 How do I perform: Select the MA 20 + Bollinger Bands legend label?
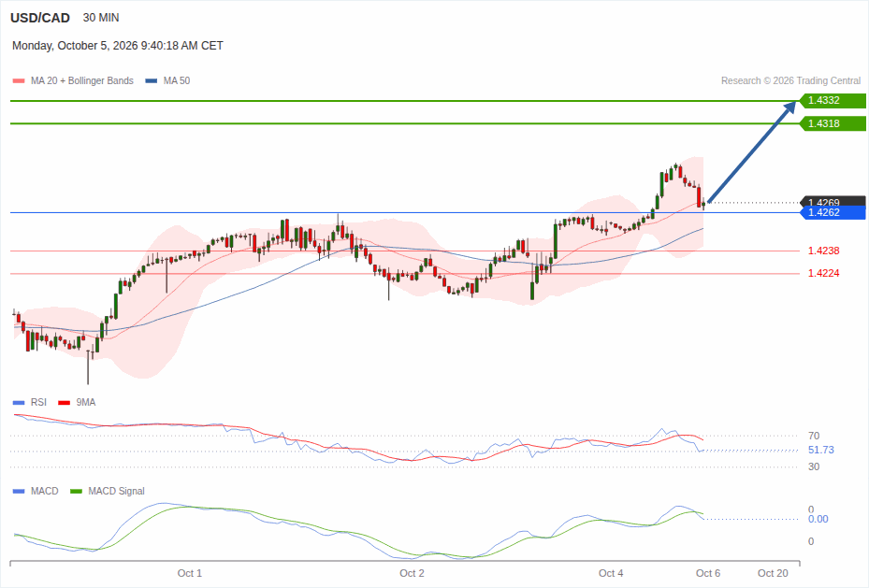pos(82,80)
